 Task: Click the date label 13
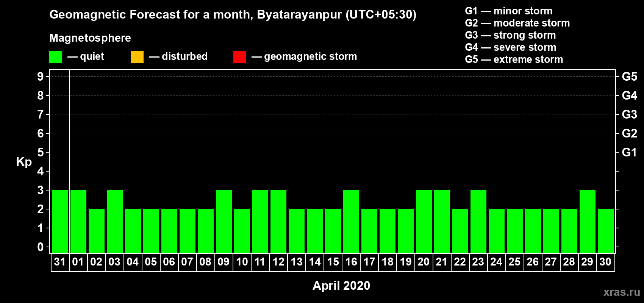coord(297,262)
